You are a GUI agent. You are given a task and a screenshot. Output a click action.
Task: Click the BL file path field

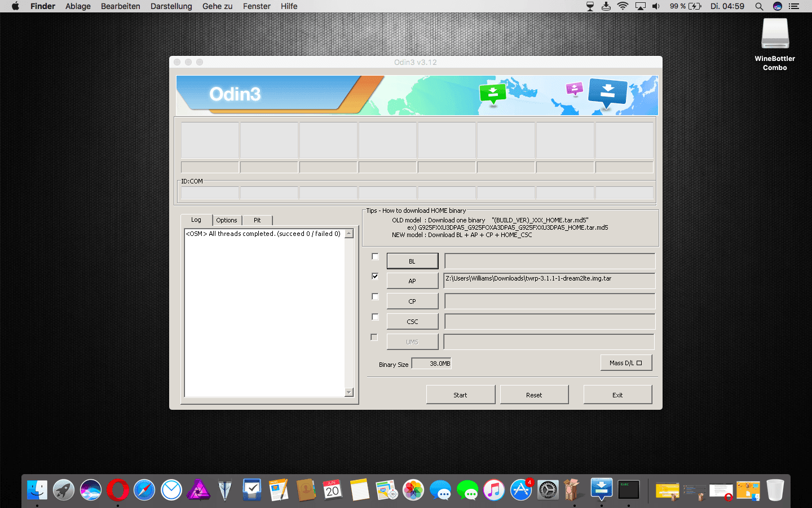point(550,261)
